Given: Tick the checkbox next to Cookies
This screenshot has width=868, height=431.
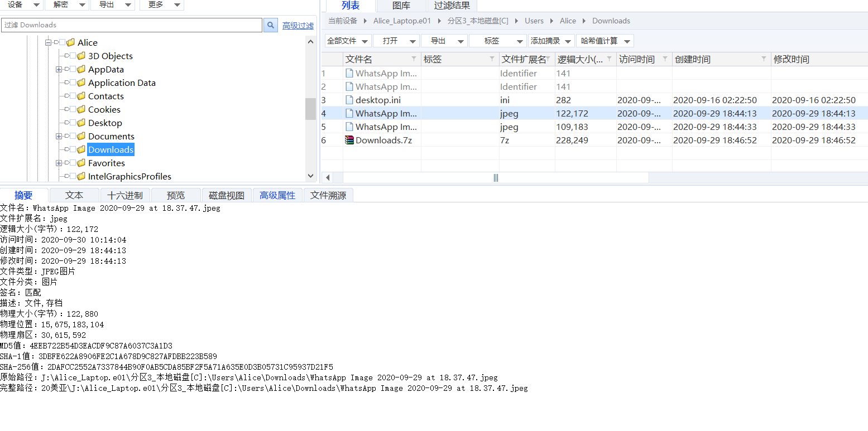Looking at the screenshot, I should click(73, 109).
